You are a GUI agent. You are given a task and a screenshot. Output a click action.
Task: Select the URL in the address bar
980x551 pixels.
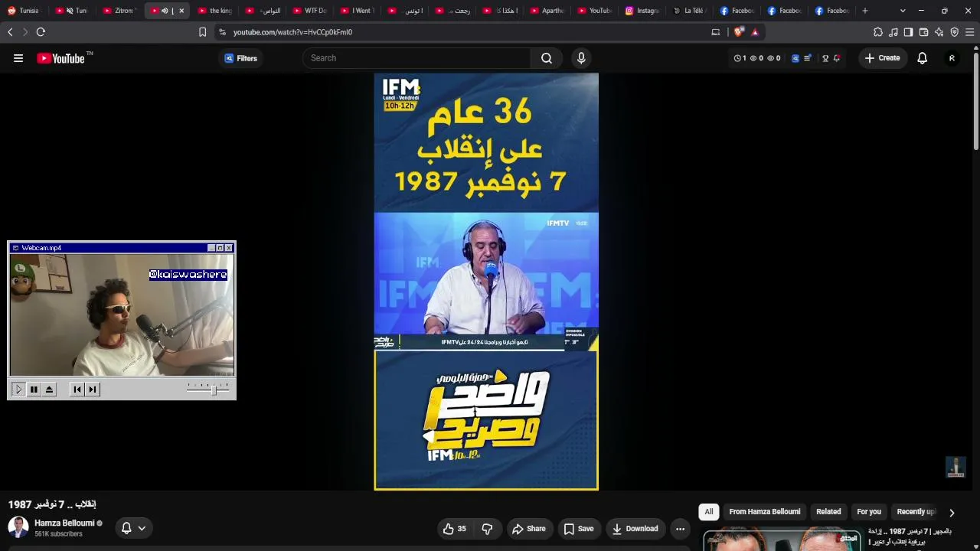coord(292,32)
